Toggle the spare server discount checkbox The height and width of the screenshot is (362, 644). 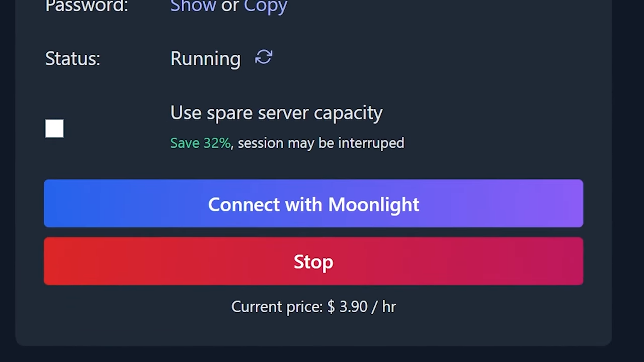[x=54, y=128]
